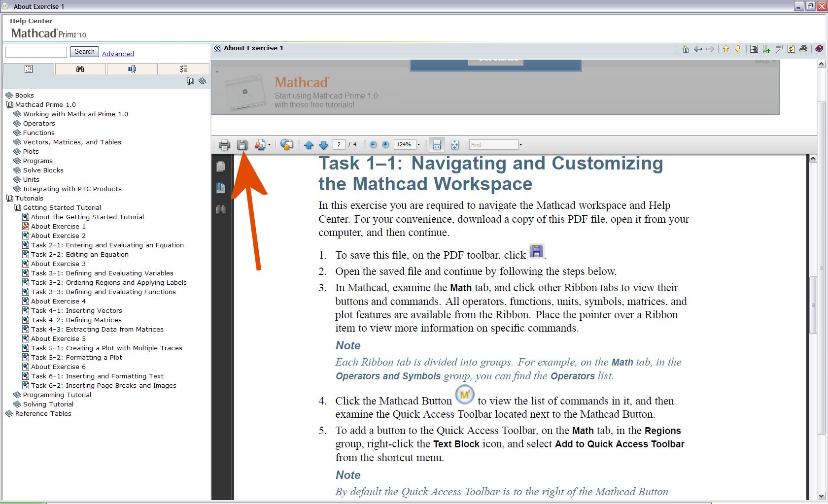This screenshot has width=828, height=504.
Task: Click the Help Center search input
Action: tap(36, 52)
